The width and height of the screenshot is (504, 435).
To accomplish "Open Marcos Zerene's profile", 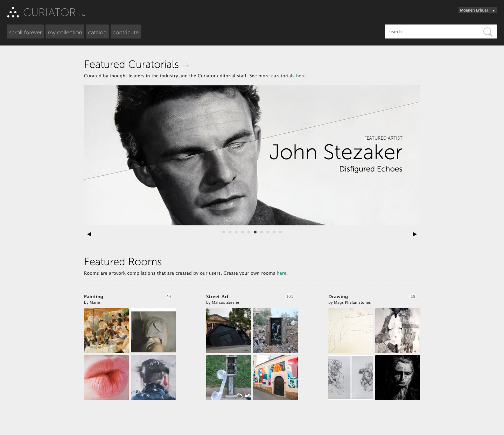I will pos(225,302).
